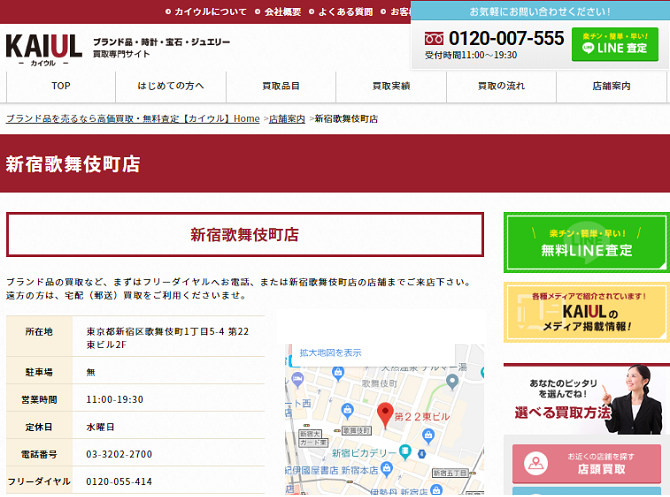This screenshot has height=497, width=670.
Task: Click the 店舗案内 breadcrumb link
Action: (287, 119)
